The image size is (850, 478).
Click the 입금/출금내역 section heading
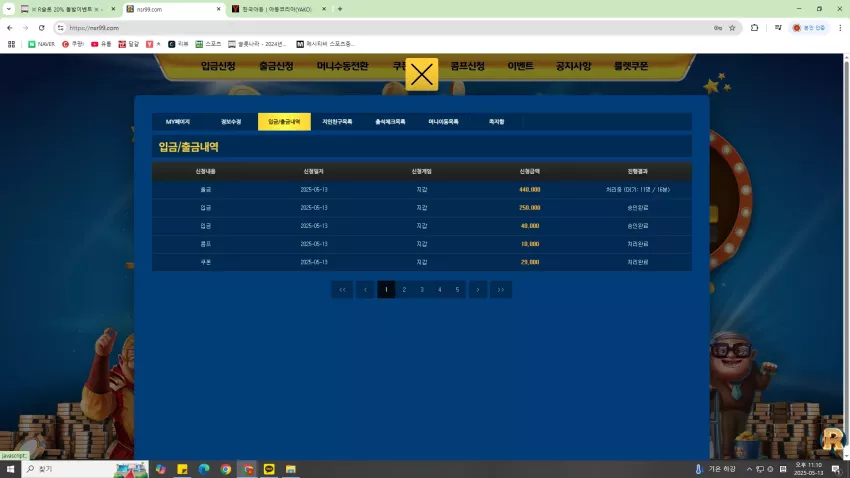coord(189,147)
